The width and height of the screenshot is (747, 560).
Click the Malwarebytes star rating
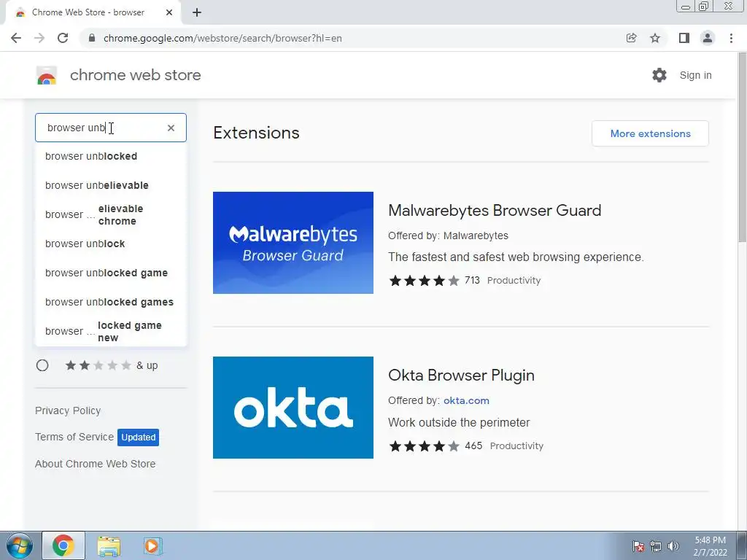point(424,281)
